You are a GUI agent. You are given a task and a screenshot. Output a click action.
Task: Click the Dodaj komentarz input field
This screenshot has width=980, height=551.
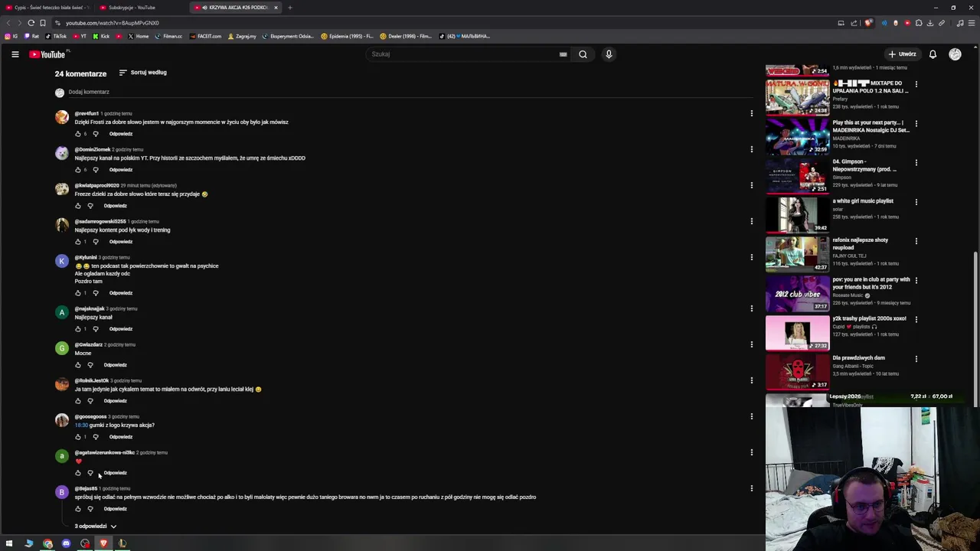pyautogui.click(x=89, y=92)
